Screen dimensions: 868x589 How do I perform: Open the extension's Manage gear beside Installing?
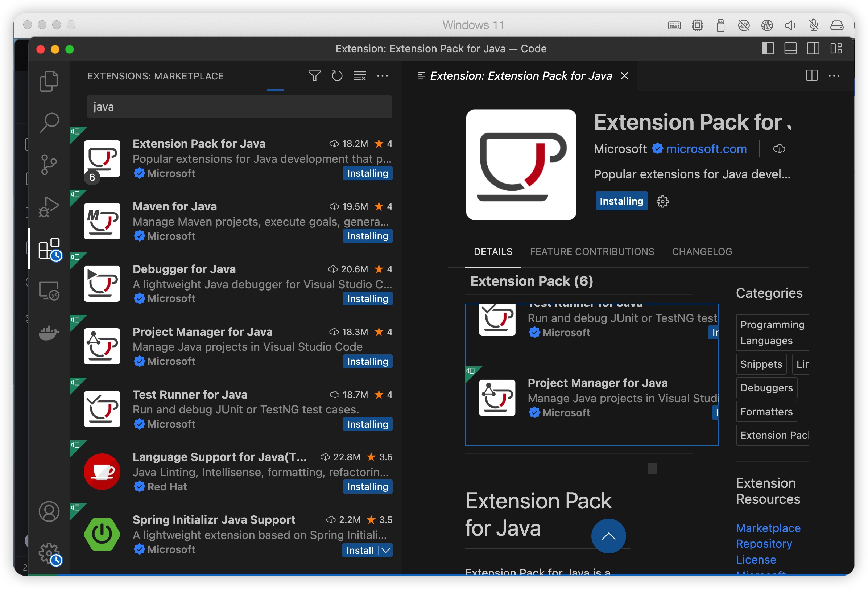pyautogui.click(x=662, y=201)
